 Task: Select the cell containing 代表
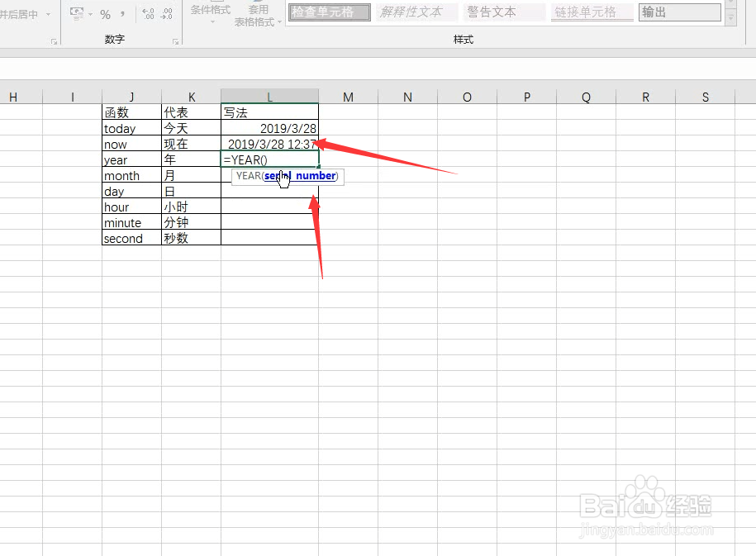[192, 112]
